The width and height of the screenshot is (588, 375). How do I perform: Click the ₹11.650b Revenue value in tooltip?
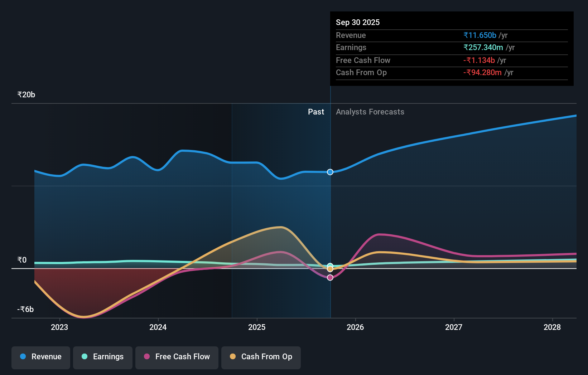click(x=480, y=35)
